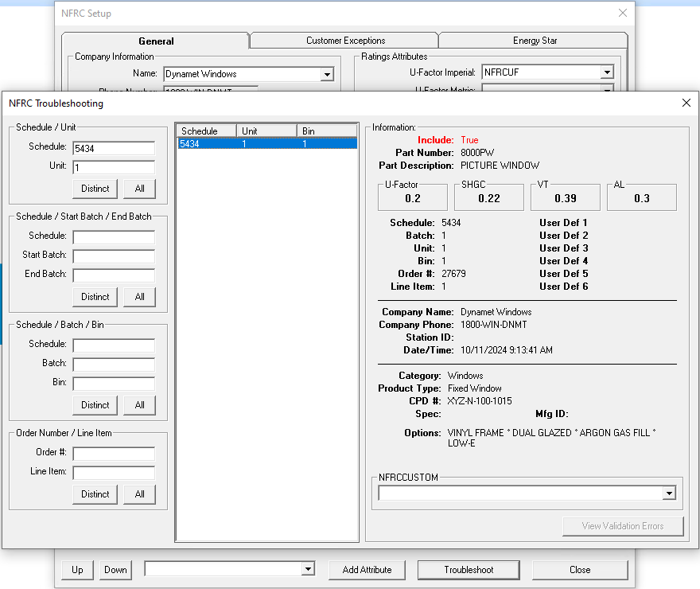This screenshot has height=589, width=700.
Task: Switch to the Customer Exceptions tab
Action: tap(344, 39)
